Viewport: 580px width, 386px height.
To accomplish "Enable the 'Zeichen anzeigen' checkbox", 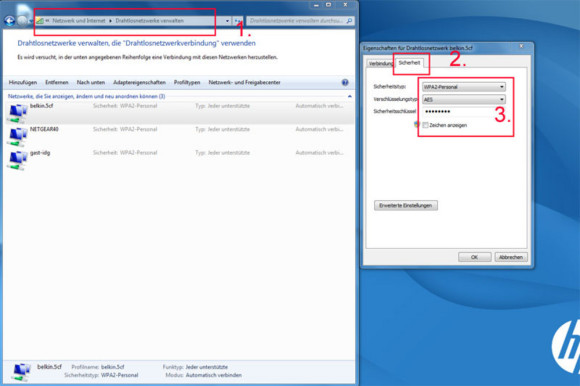I will pyautogui.click(x=425, y=125).
